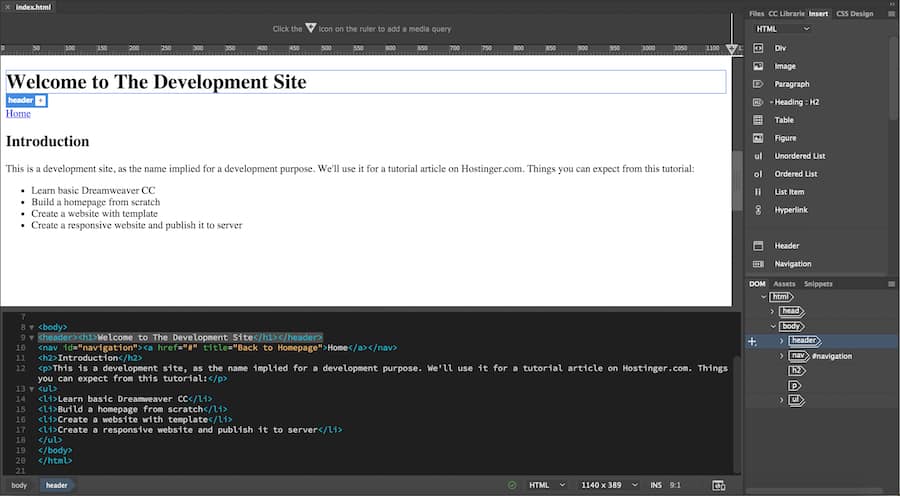Collapse the body node in DOM tree
Screen dimensions: 900x496
tap(773, 326)
